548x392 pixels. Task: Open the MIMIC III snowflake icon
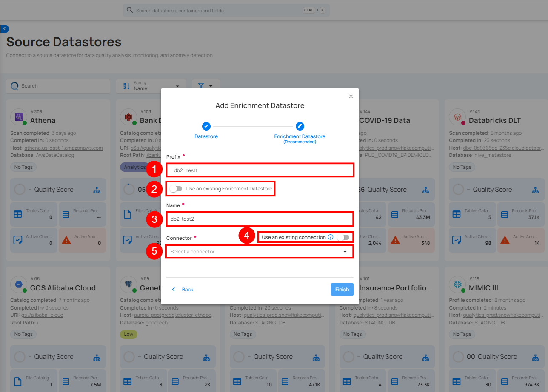tap(458, 284)
